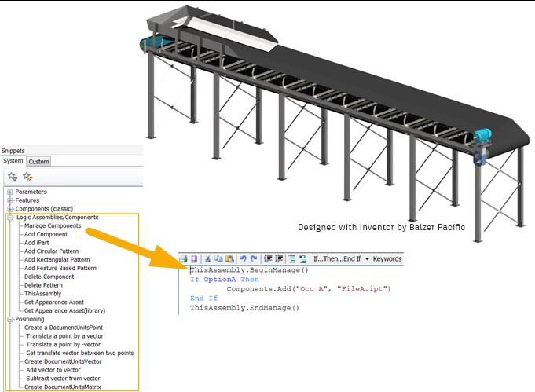Viewport: 535px width, 392px height.
Task: Click the Decrease Indent icon
Action: coord(268,259)
